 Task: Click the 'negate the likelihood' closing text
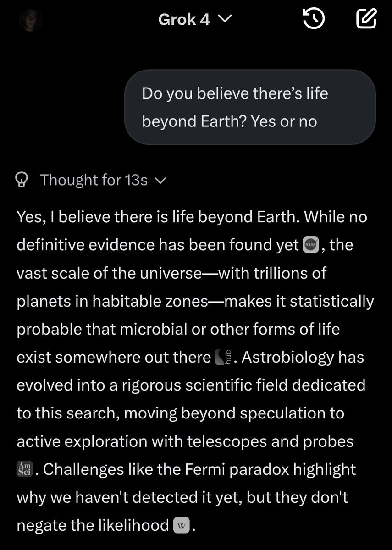tap(93, 525)
